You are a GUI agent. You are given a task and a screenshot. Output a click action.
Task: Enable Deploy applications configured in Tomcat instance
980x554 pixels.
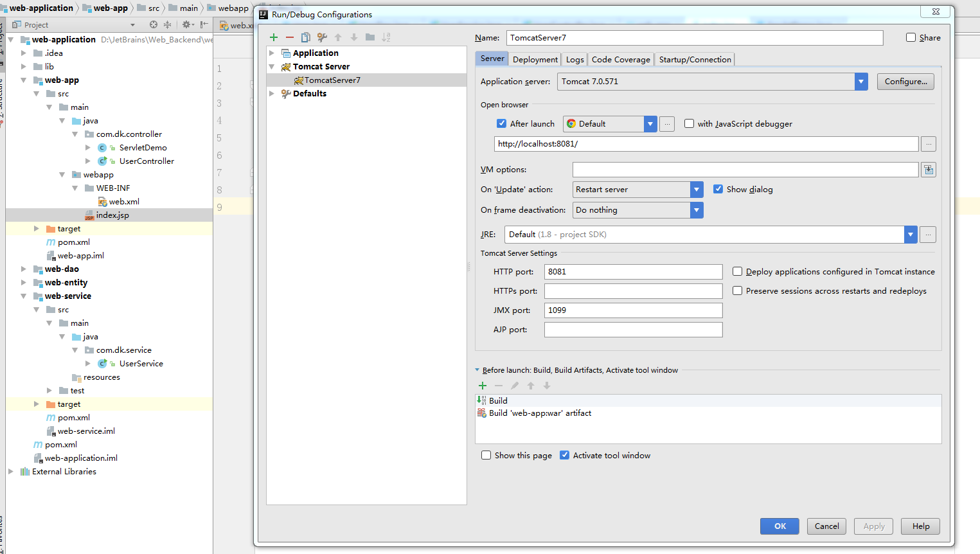(x=738, y=271)
